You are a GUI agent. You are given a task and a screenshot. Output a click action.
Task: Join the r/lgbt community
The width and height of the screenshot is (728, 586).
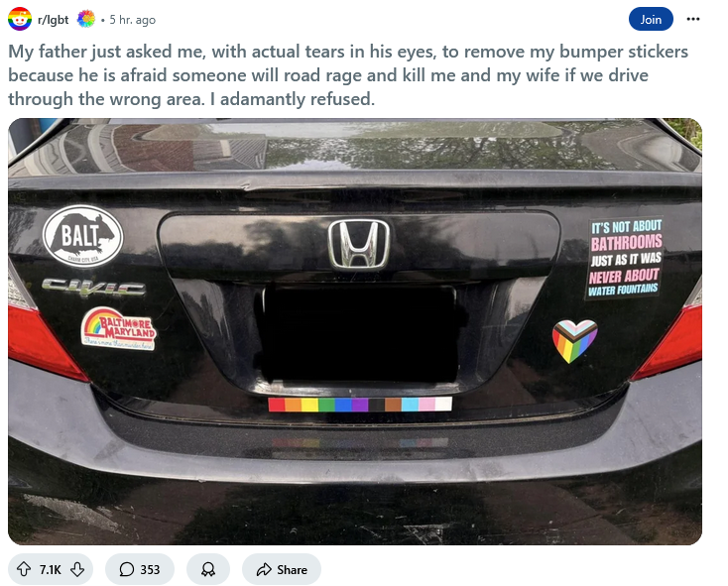pyautogui.click(x=651, y=19)
